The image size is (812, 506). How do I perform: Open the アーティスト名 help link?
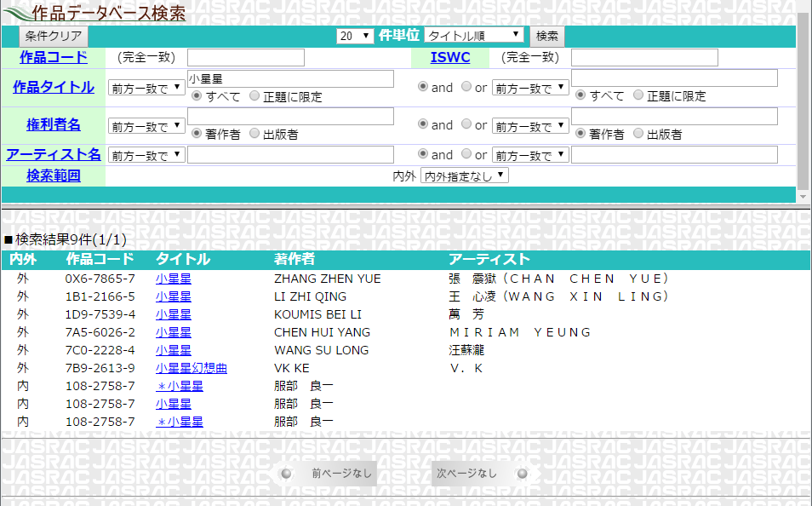[54, 154]
